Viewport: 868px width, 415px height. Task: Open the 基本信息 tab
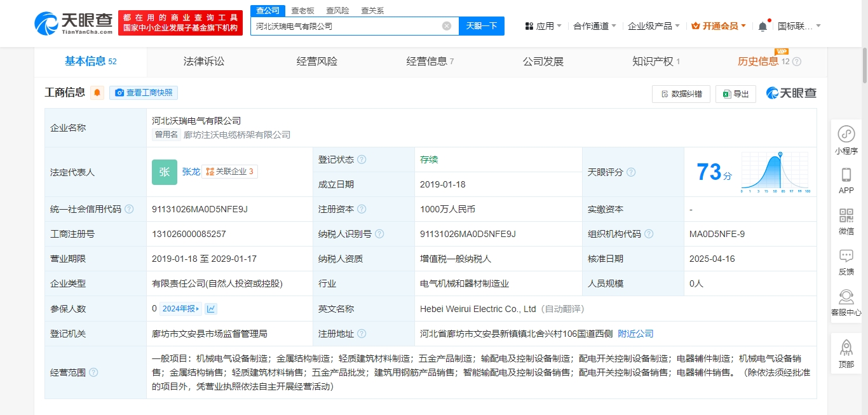pos(90,62)
